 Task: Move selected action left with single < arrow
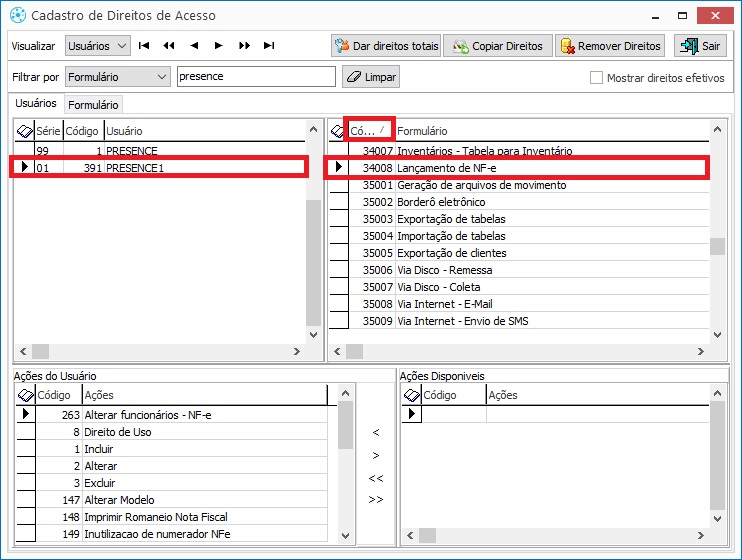(x=376, y=432)
